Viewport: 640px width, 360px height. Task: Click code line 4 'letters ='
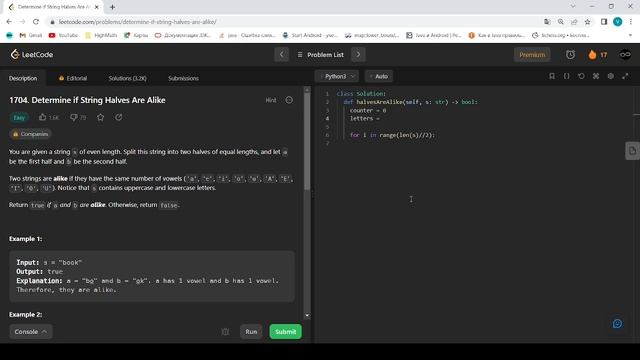coord(364,118)
